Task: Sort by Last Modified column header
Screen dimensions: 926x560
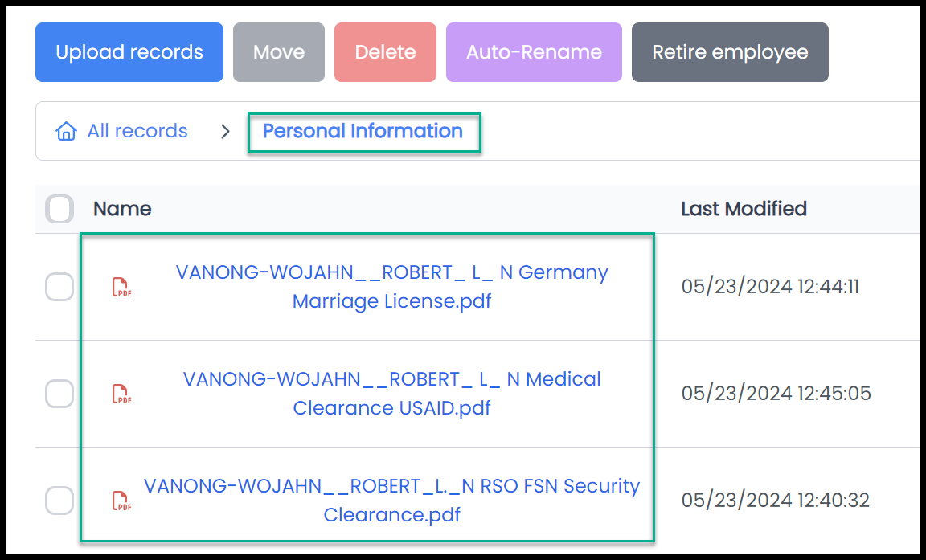Action: (744, 209)
